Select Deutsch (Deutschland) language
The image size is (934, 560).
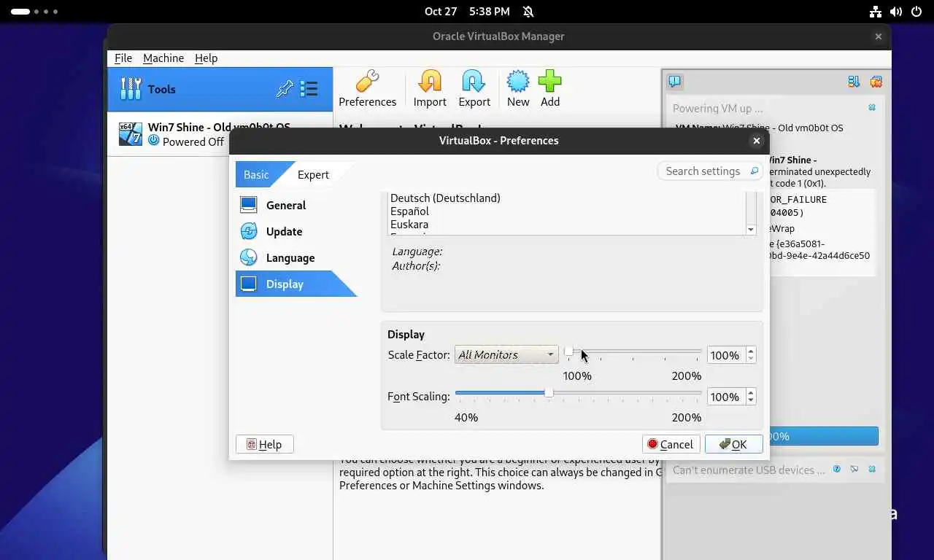pyautogui.click(x=445, y=198)
